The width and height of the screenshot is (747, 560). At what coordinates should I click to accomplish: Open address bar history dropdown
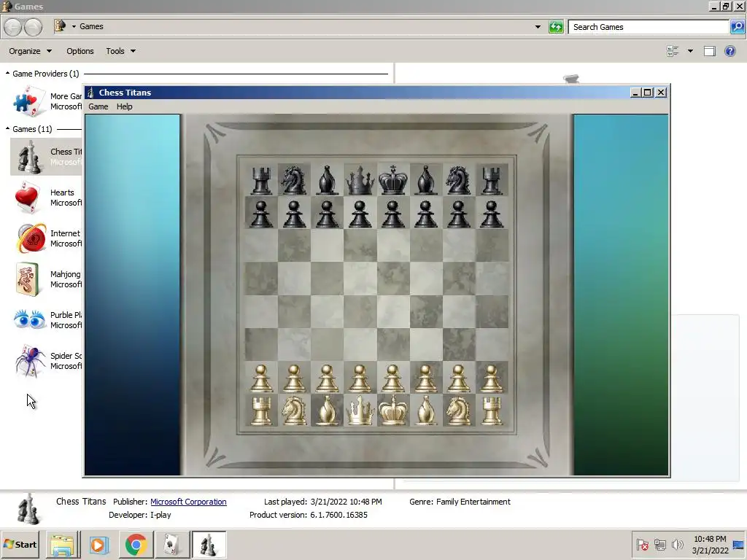pyautogui.click(x=538, y=27)
